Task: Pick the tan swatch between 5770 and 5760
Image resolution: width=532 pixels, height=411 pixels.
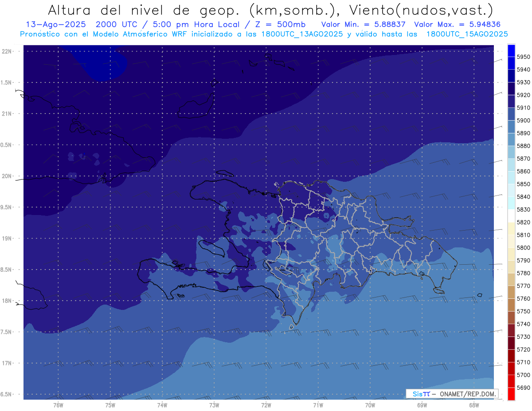Action: tap(511, 293)
